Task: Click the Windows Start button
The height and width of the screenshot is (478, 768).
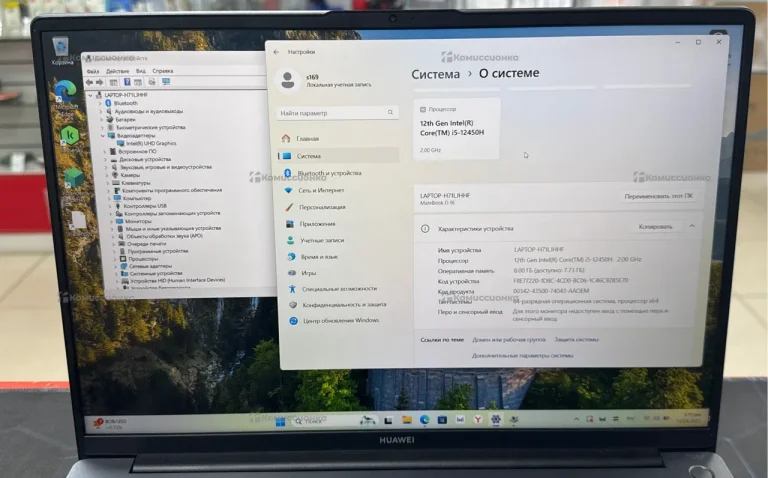Action: pos(280,422)
